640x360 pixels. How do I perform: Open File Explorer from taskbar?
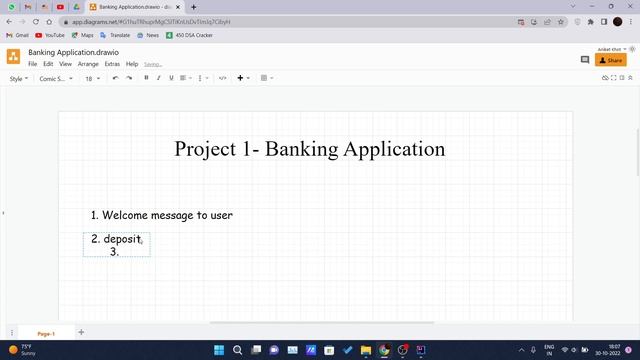[x=366, y=350]
